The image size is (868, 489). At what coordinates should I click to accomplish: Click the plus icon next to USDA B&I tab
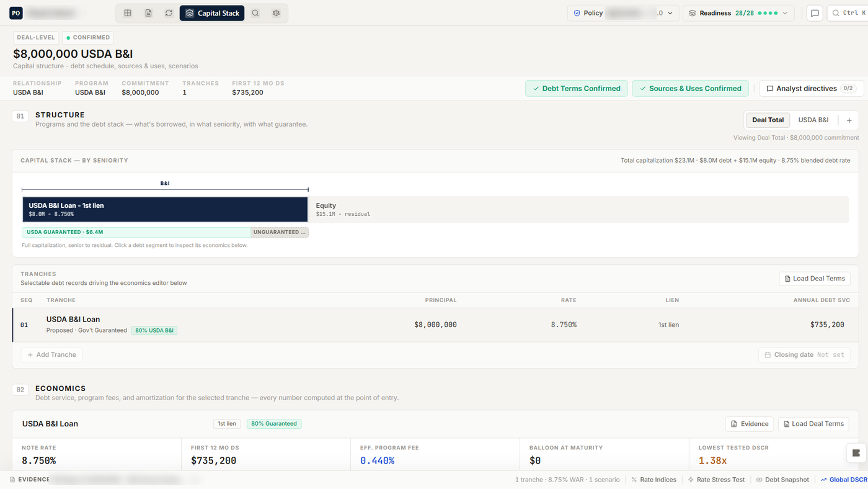(x=849, y=120)
